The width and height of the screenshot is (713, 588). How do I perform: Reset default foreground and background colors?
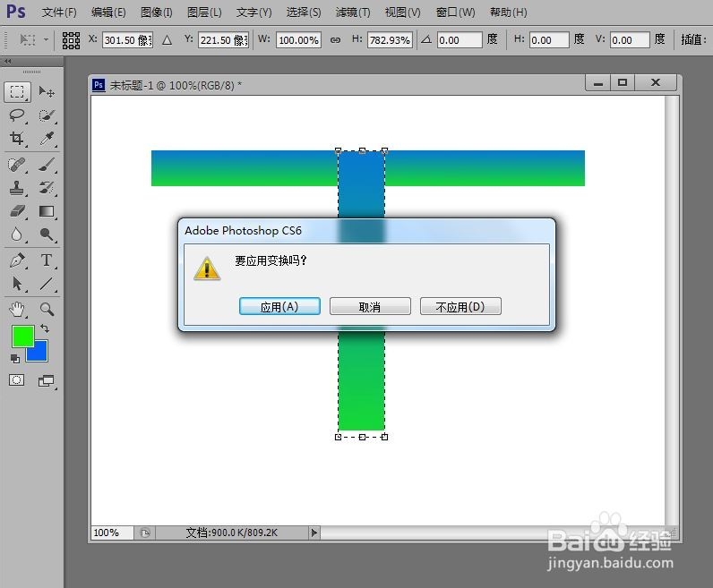[15, 359]
